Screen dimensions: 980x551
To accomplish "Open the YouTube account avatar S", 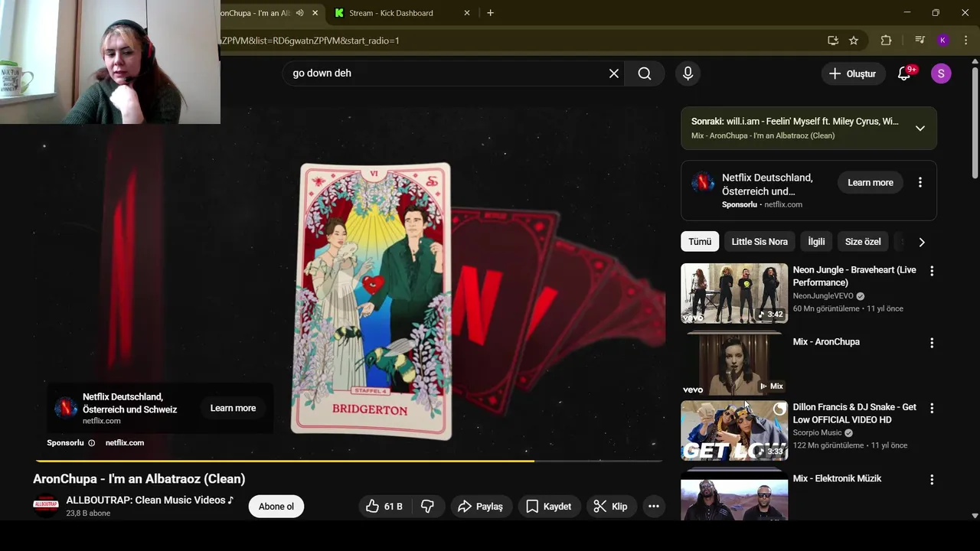I will click(941, 73).
